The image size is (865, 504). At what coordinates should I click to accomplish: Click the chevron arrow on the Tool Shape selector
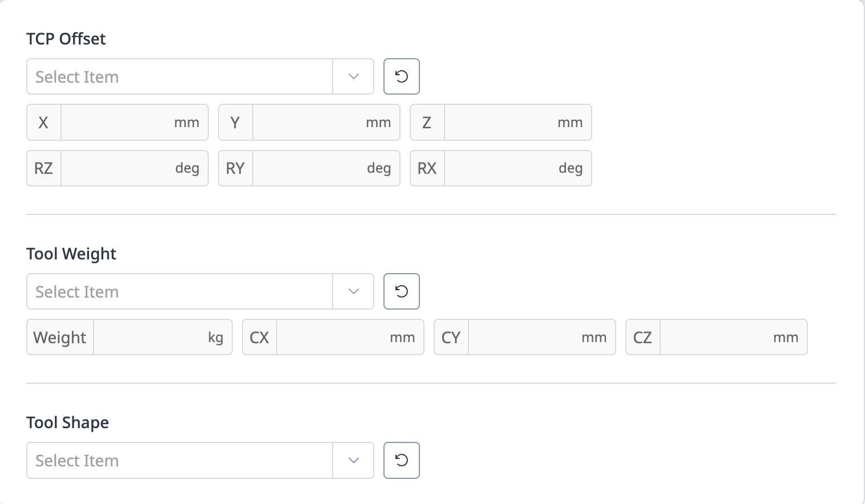pos(353,460)
